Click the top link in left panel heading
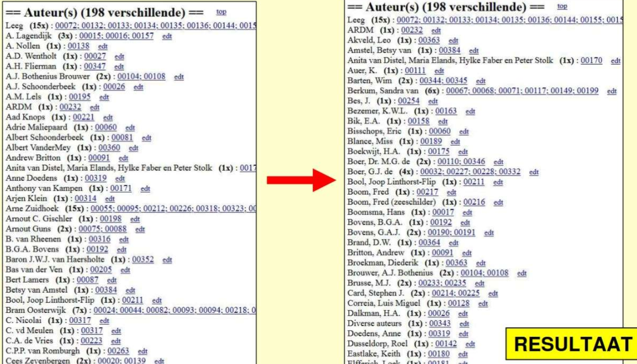 [221, 11]
